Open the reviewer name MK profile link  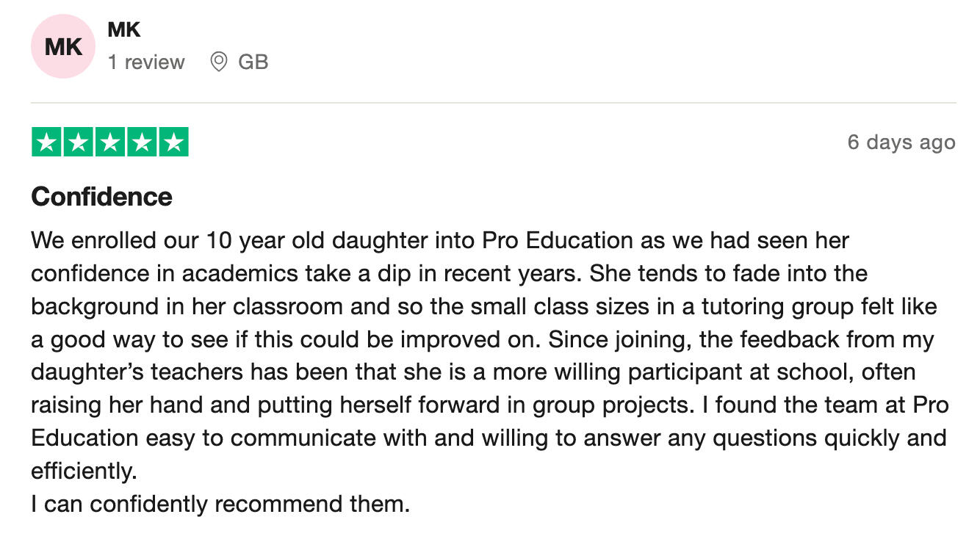[123, 30]
